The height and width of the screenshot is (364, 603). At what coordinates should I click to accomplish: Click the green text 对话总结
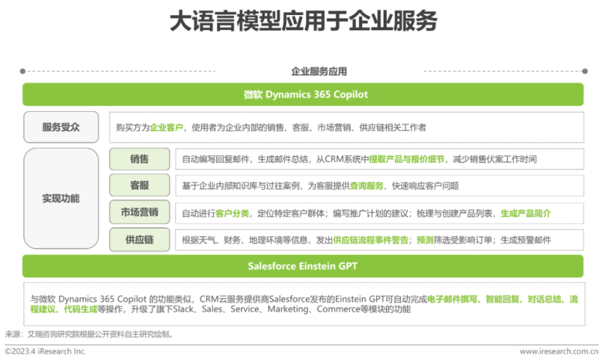[x=545, y=299]
